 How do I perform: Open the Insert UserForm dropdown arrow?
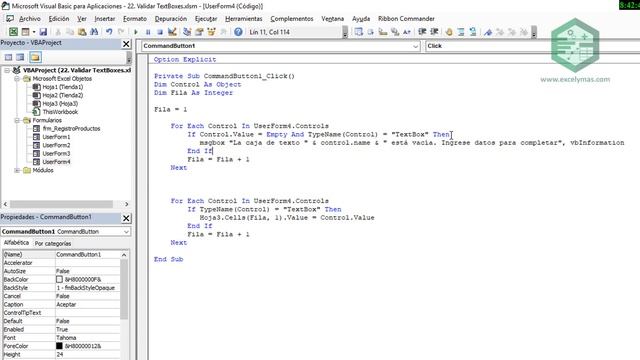33,32
